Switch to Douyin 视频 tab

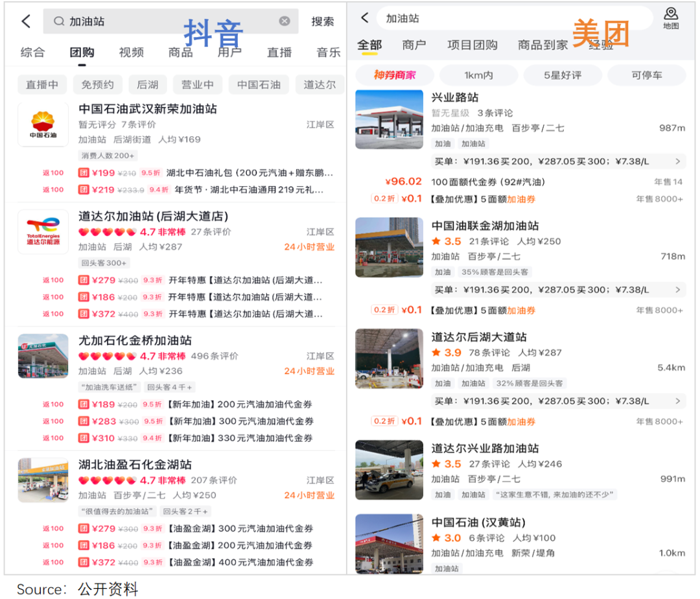tap(131, 53)
